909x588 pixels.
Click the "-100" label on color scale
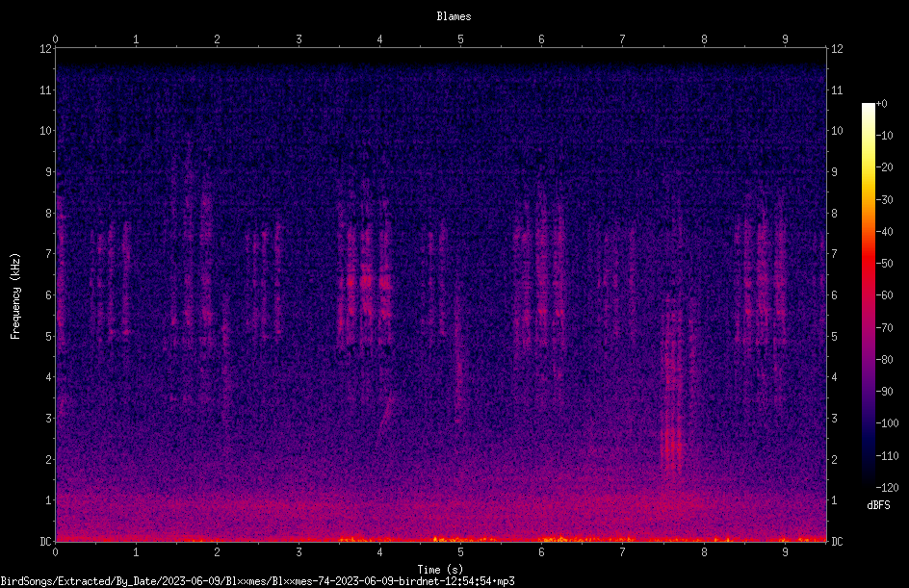(887, 423)
